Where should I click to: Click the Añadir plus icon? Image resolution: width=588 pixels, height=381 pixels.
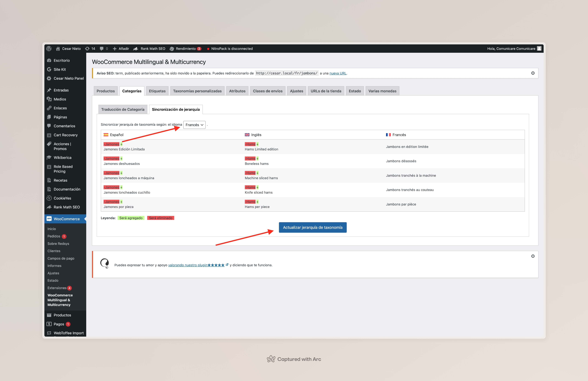(x=115, y=49)
